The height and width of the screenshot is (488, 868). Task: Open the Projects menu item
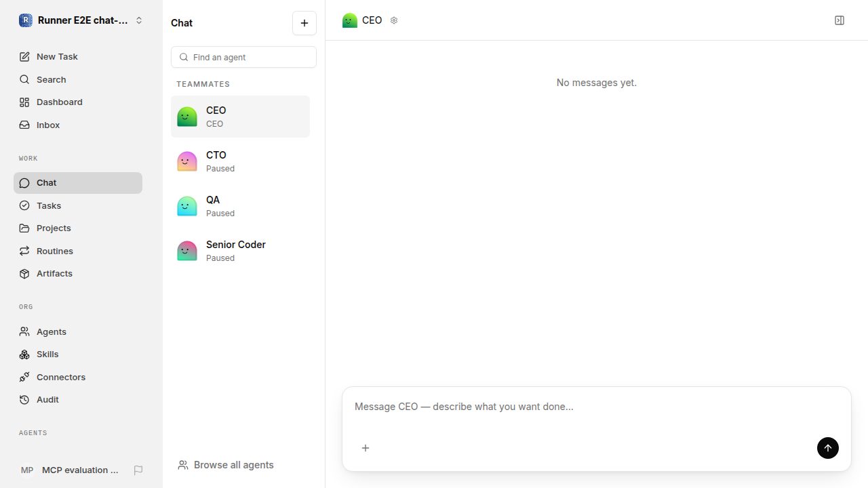tap(78, 228)
